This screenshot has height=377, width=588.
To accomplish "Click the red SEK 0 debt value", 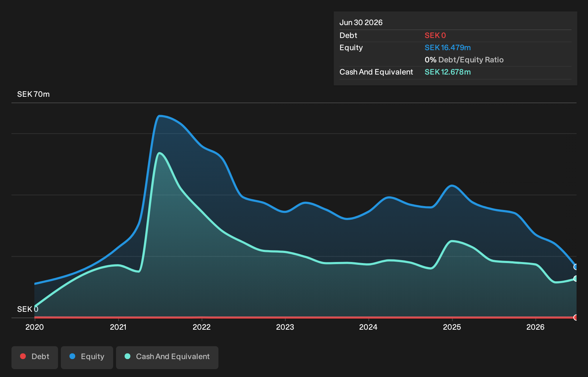I will click(435, 35).
